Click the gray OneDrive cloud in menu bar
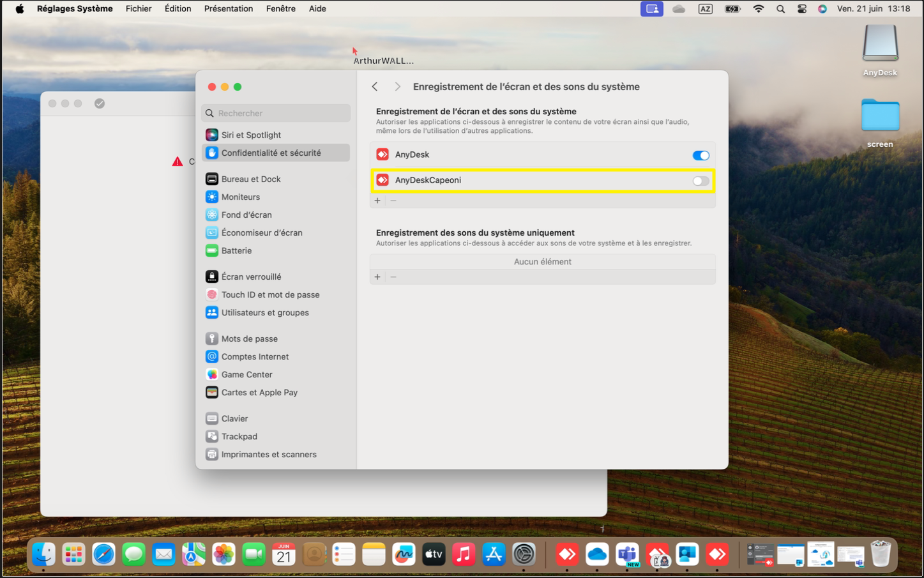This screenshot has height=578, width=924. tap(679, 8)
